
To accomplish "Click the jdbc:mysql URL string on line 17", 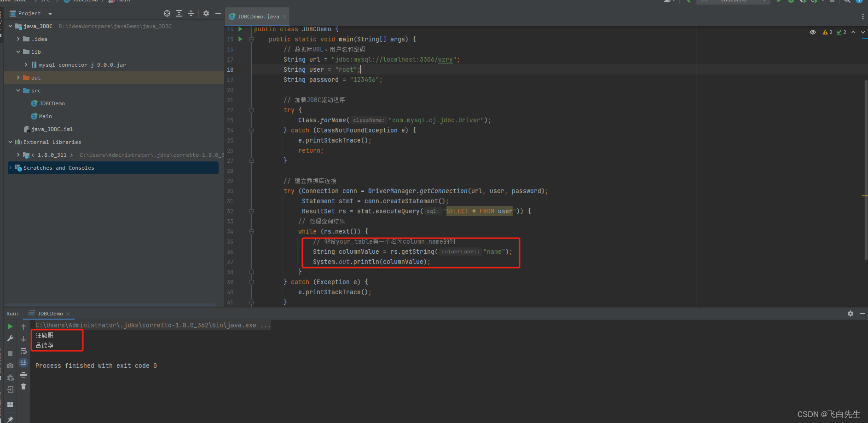I will pos(393,59).
